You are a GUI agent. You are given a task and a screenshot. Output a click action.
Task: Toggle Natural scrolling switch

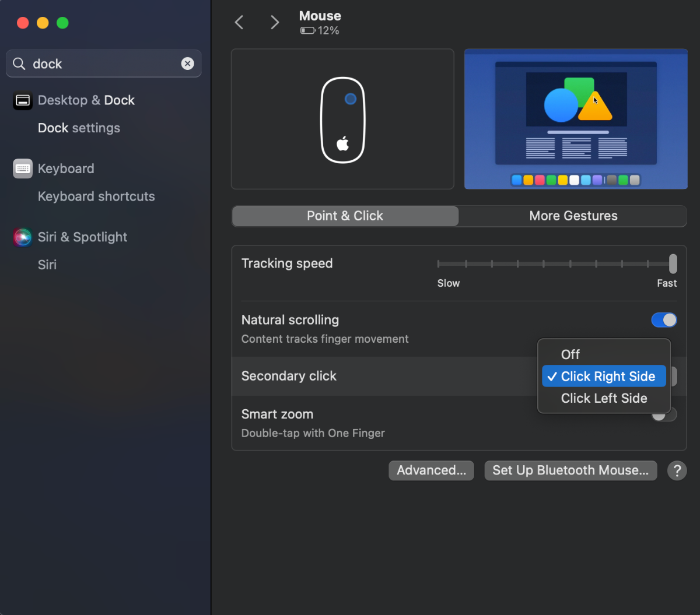pyautogui.click(x=664, y=320)
